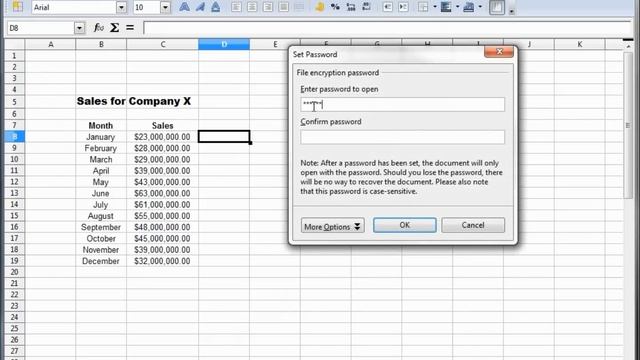Toggle Underline formatting
640x360 pixels.
[216, 7]
